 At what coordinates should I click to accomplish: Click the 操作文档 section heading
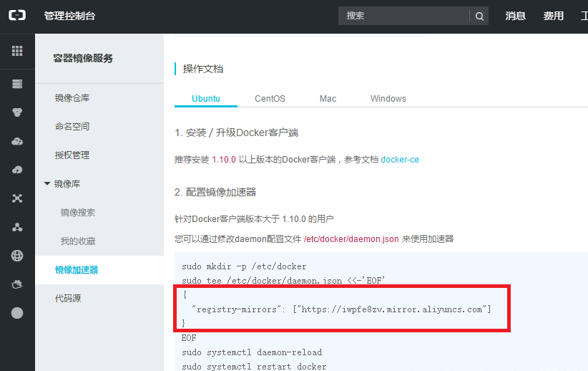click(203, 69)
